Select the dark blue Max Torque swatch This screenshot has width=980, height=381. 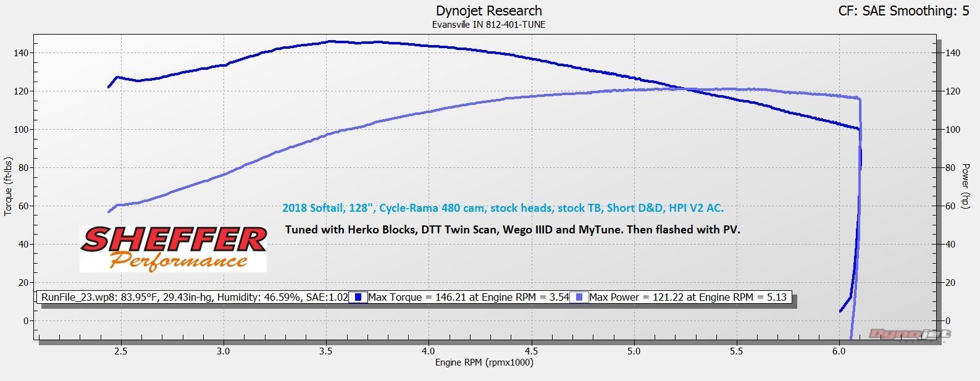358,298
